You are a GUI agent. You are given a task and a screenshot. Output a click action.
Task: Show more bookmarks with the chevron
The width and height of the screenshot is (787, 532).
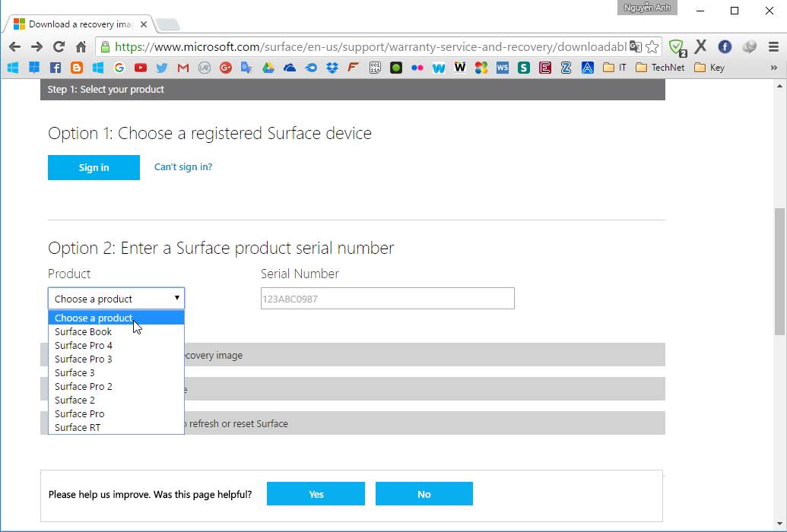coord(773,68)
